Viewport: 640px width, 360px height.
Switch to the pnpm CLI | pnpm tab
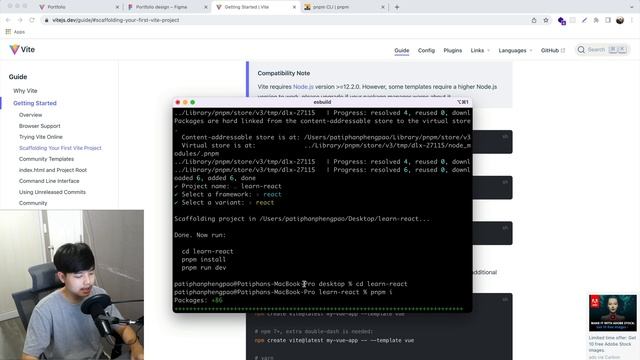pos(331,7)
